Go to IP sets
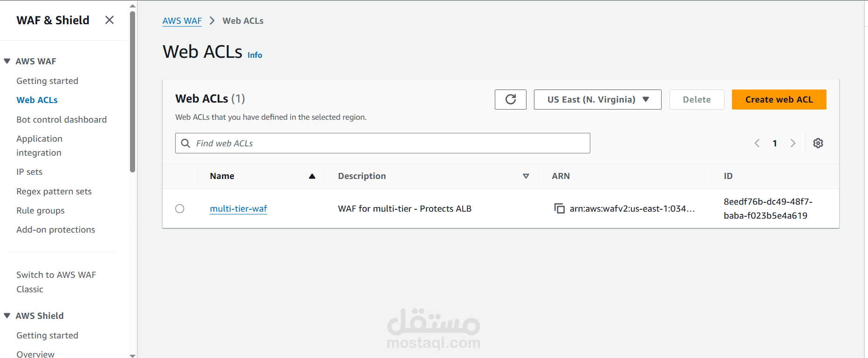868x358 pixels. pos(29,172)
